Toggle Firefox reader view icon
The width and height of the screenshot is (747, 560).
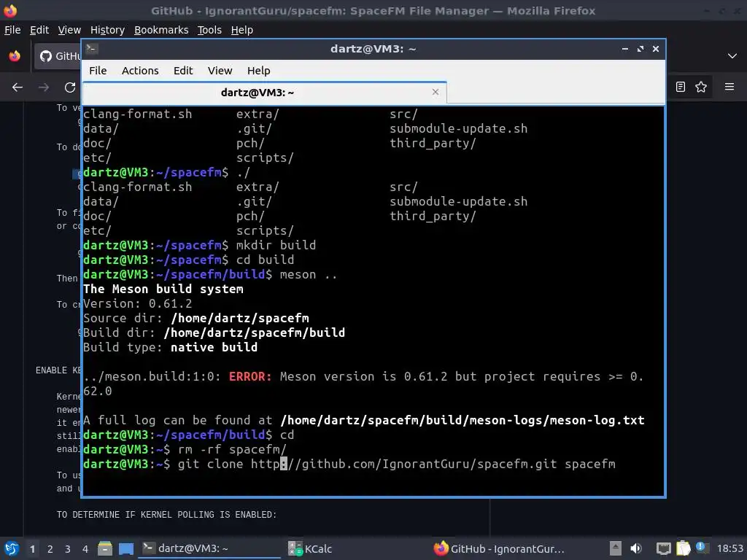[x=681, y=87]
